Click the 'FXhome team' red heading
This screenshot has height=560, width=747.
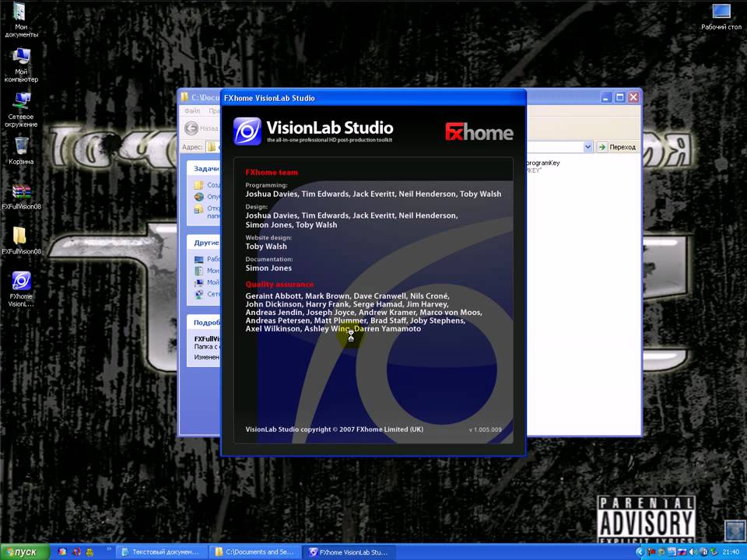click(272, 173)
